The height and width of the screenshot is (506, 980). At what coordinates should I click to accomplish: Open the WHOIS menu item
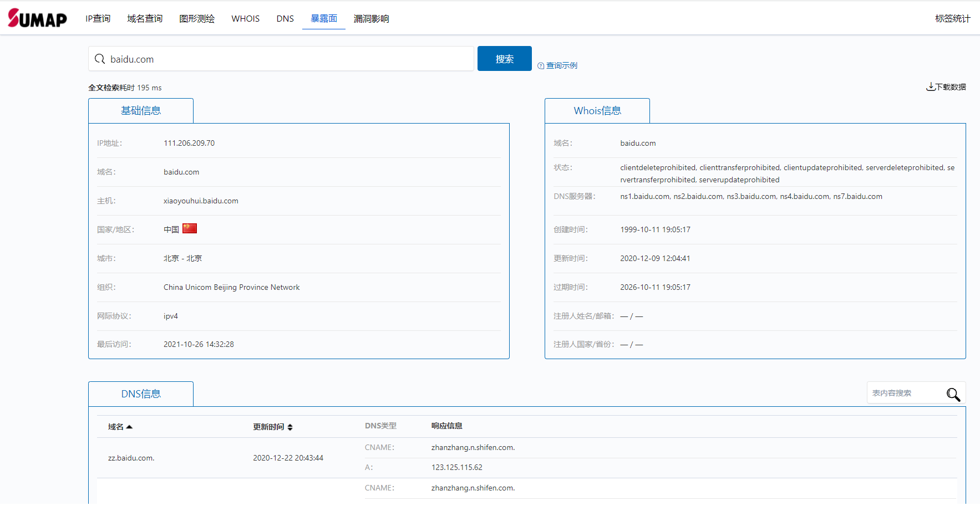(246, 18)
